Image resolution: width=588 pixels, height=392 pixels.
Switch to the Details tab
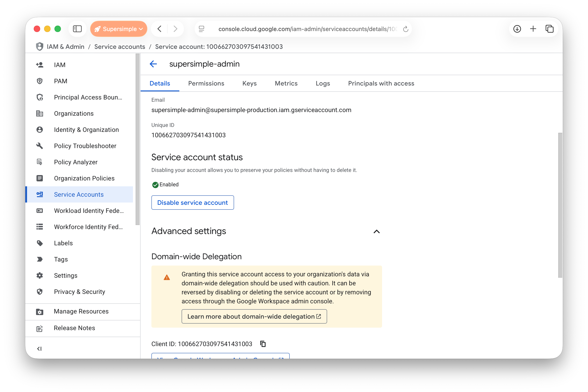click(160, 83)
